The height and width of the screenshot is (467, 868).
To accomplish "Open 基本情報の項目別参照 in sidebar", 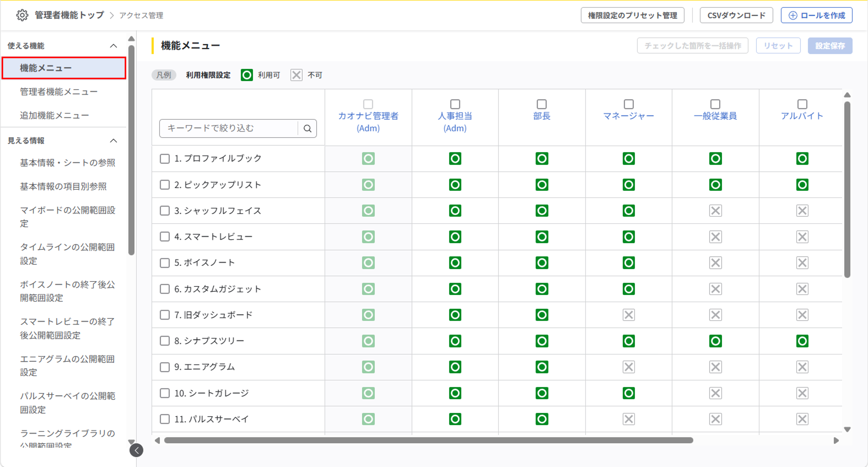I will click(x=63, y=186).
